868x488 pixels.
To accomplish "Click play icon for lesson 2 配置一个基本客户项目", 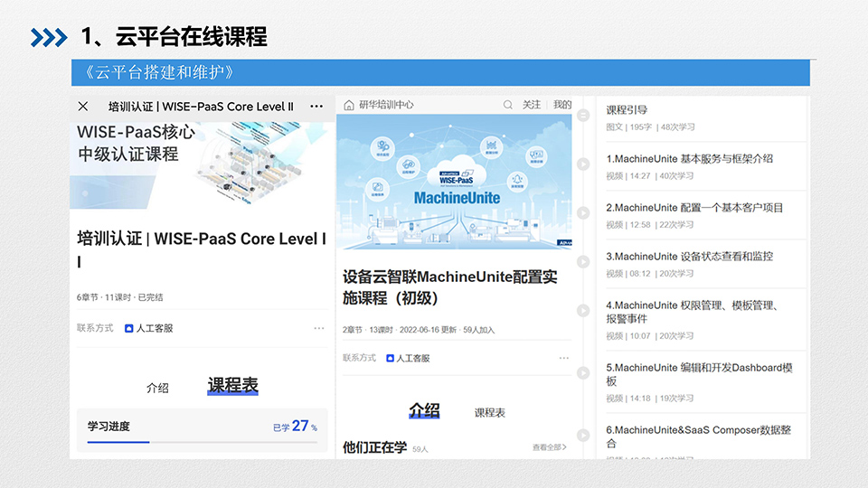I will pos(583,213).
